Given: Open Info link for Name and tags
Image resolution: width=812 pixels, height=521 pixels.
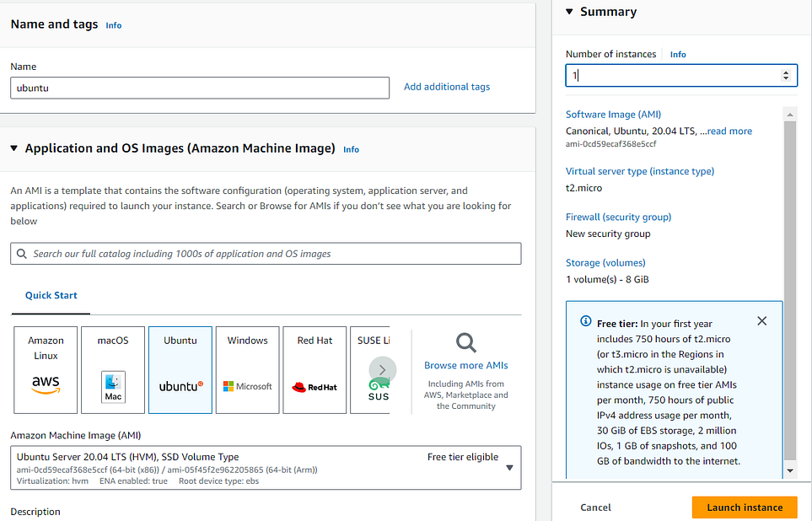Looking at the screenshot, I should pyautogui.click(x=114, y=25).
